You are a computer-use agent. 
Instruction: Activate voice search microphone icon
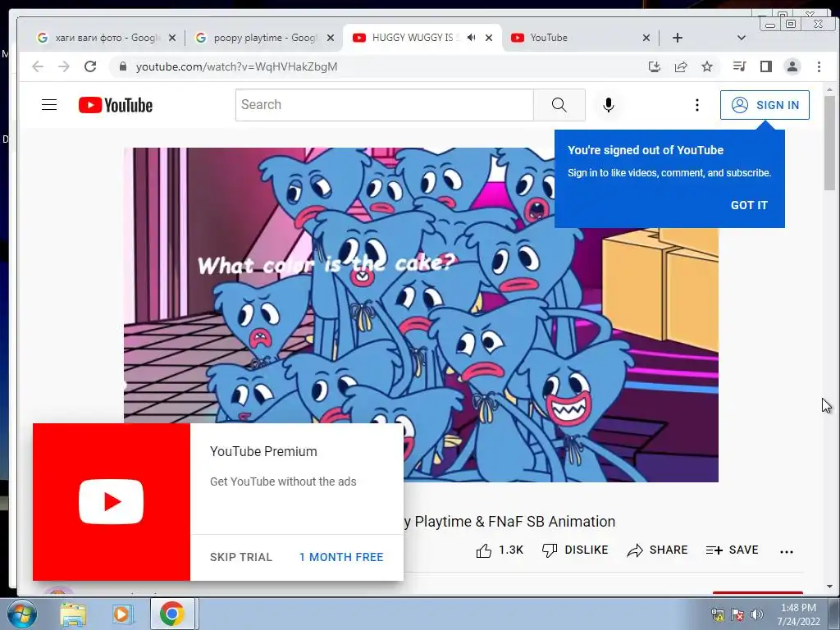(608, 104)
